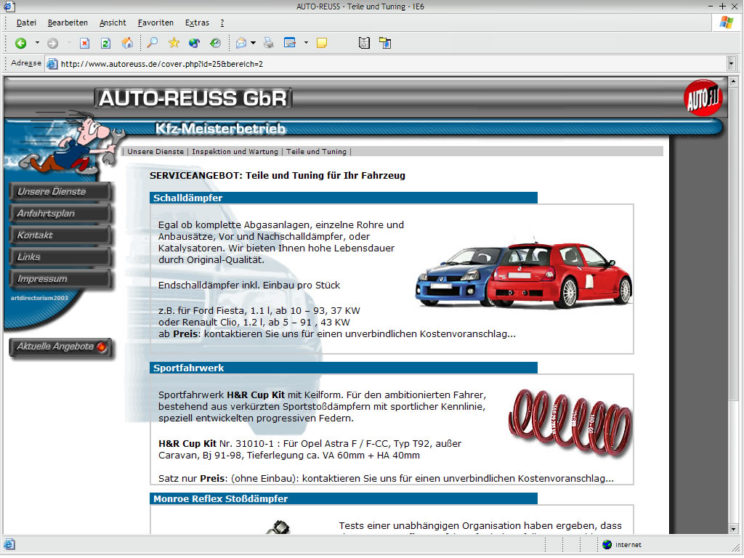Click the clipboard-style toolbar icon

364,43
